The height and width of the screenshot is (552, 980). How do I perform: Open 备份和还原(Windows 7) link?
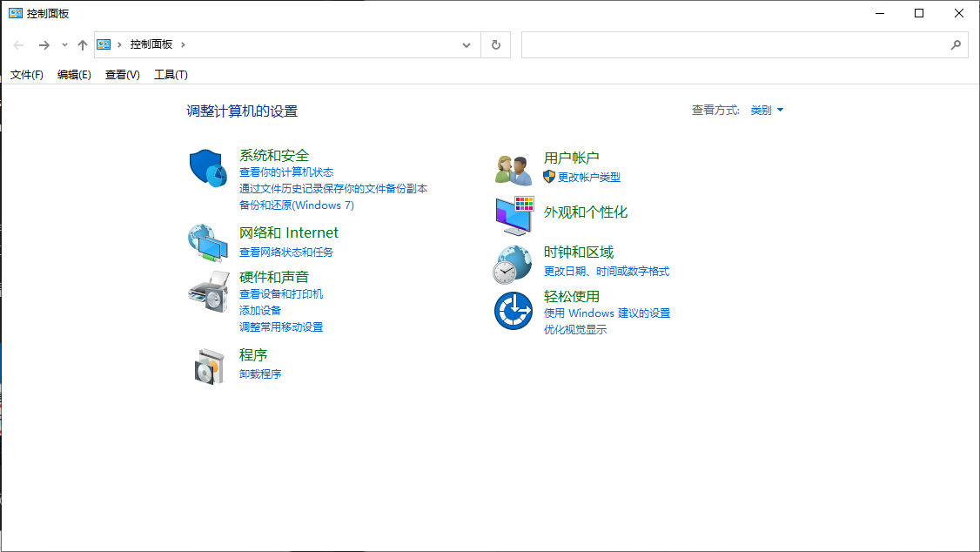297,205
